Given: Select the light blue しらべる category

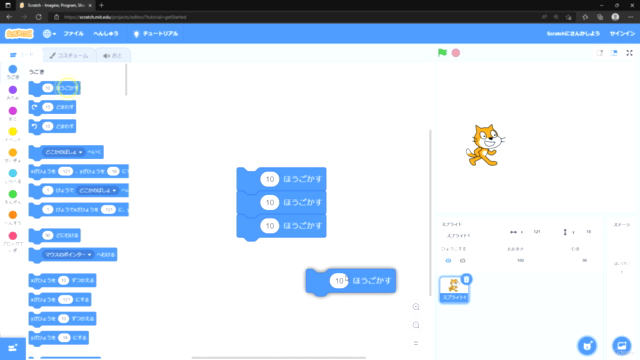Looking at the screenshot, I should pos(13,176).
